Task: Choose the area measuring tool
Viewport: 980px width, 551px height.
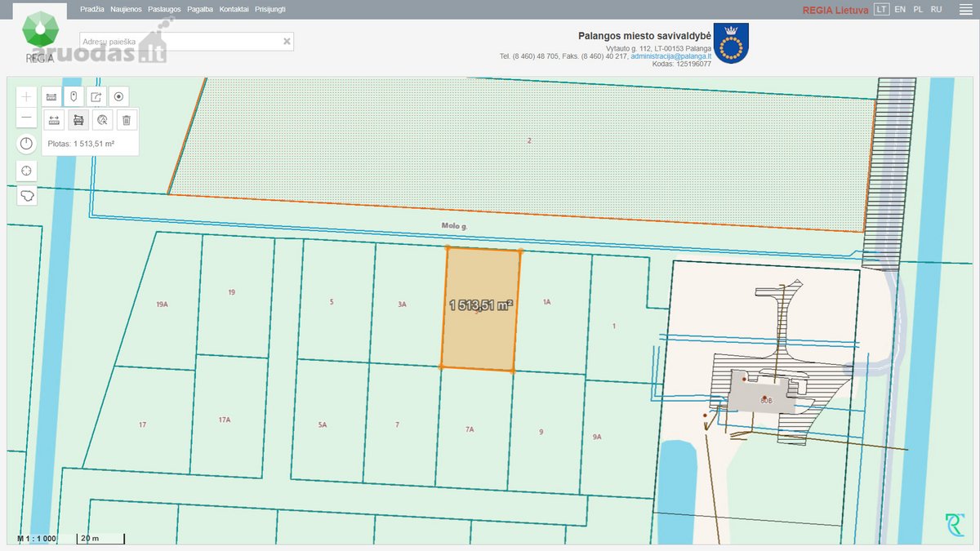Action: [x=78, y=120]
